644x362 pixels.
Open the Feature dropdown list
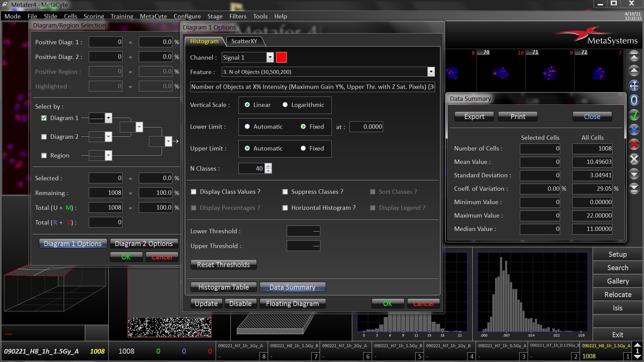(431, 72)
